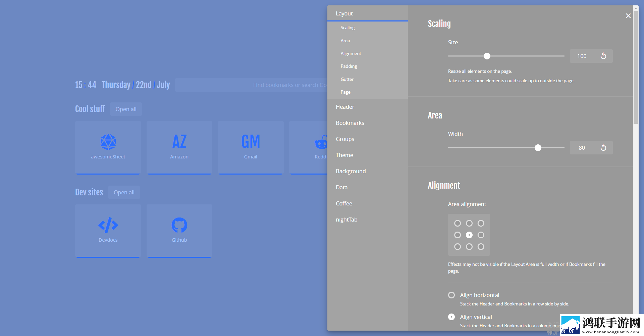Select top-left area alignment
Viewport: 644px width, 336px height.
[x=458, y=223]
